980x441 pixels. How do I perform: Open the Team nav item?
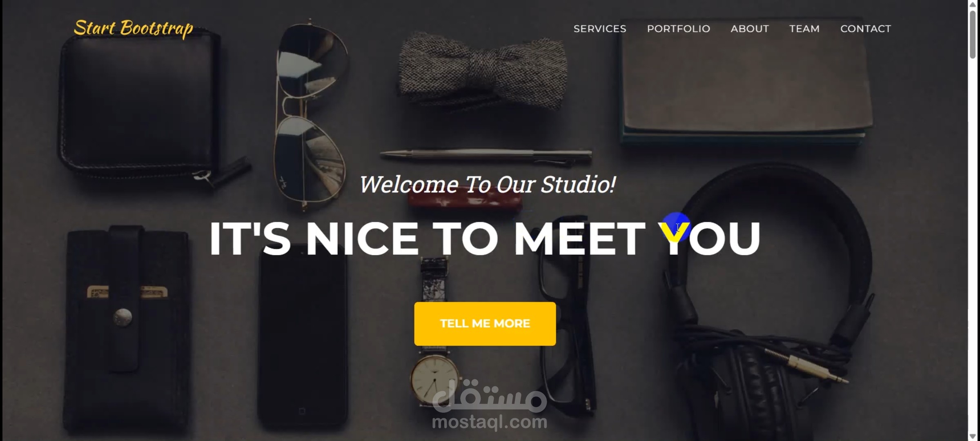tap(804, 29)
